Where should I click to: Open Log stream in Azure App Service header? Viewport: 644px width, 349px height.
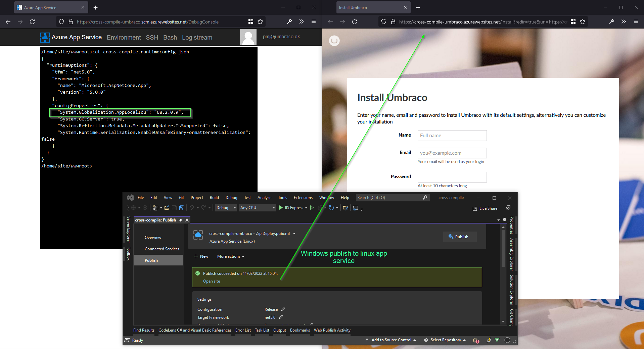click(197, 38)
